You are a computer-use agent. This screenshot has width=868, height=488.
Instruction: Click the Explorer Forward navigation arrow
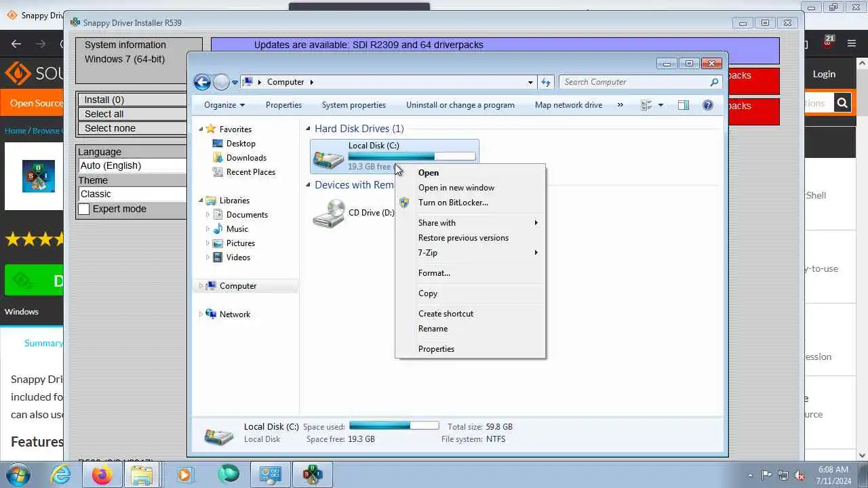coord(221,82)
